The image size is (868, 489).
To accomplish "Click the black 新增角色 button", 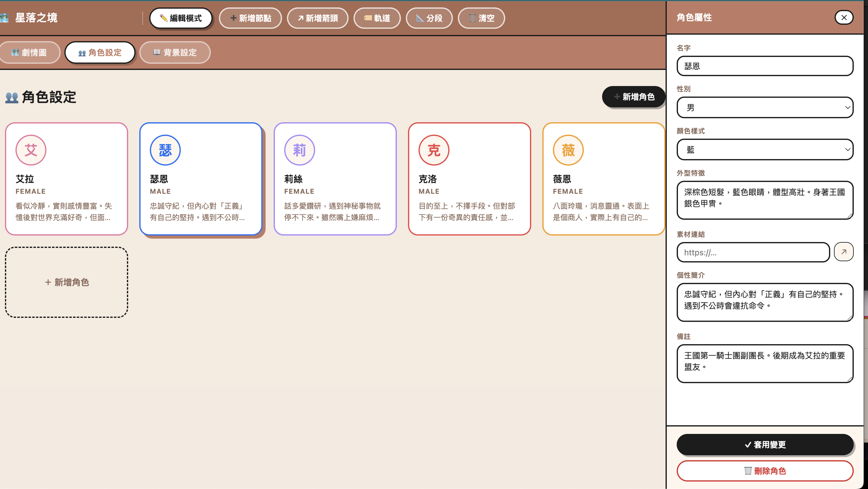I will click(x=633, y=97).
